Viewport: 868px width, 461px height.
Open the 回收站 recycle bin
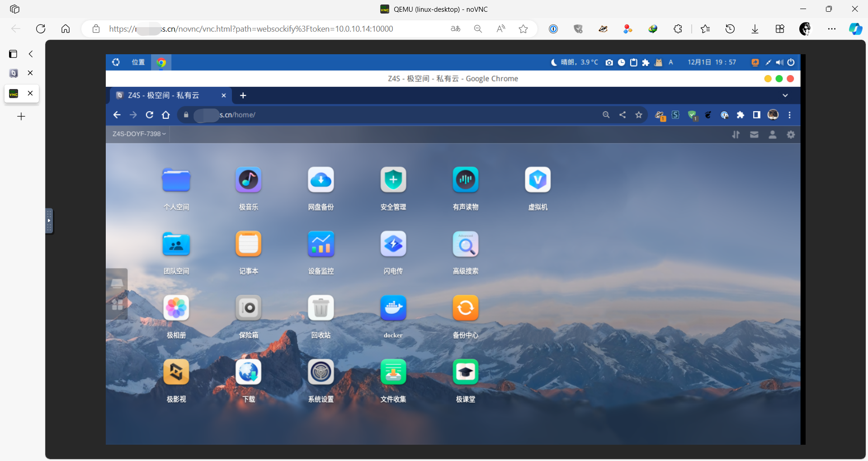(321, 308)
